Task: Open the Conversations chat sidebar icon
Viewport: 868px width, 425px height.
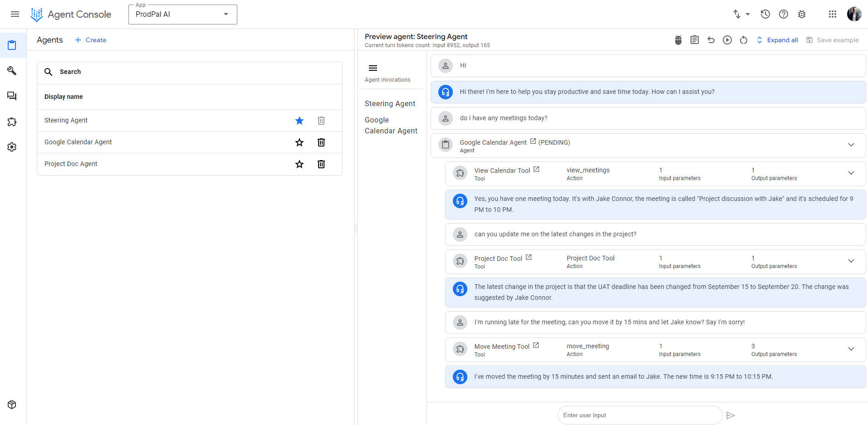Action: pyautogui.click(x=12, y=96)
